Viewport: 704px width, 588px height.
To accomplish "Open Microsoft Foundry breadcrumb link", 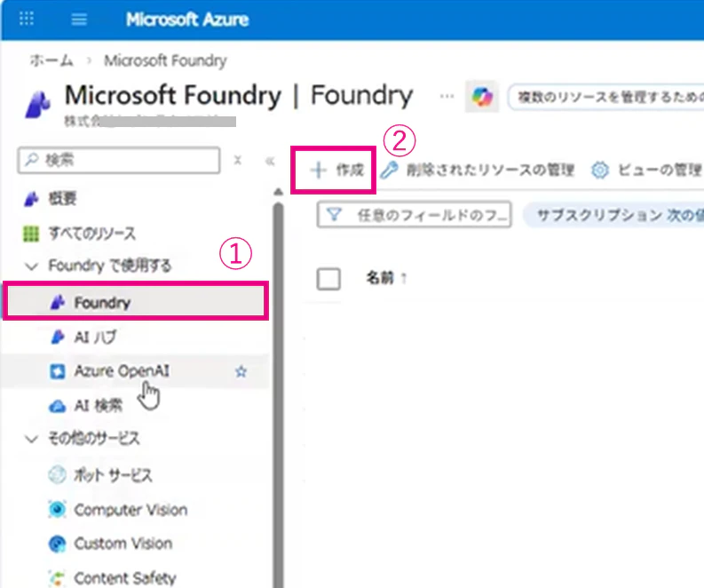I will pyautogui.click(x=166, y=60).
